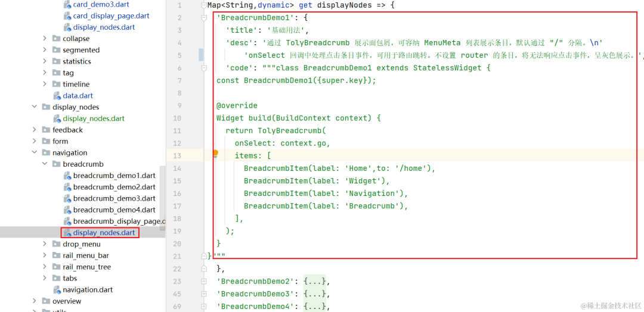Image resolution: width=644 pixels, height=312 pixels.
Task: Expand the collapse folder
Action: [x=45, y=39]
